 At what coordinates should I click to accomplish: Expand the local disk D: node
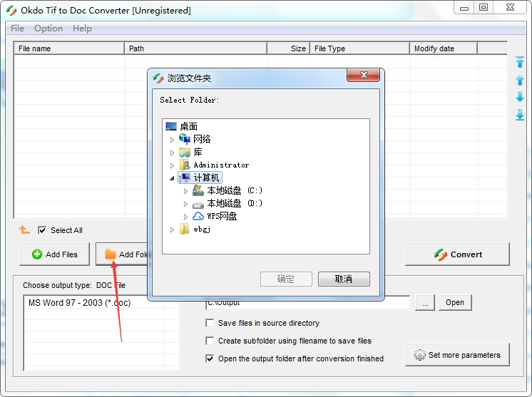(185, 204)
